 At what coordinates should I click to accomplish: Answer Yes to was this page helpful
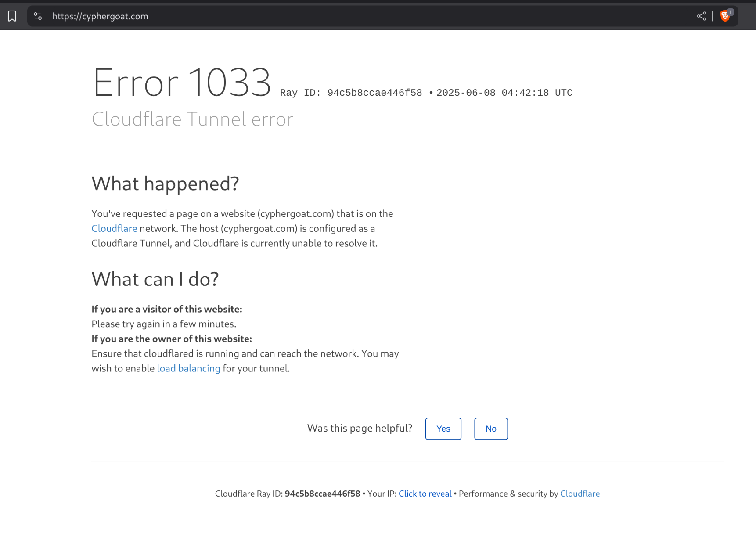443,429
